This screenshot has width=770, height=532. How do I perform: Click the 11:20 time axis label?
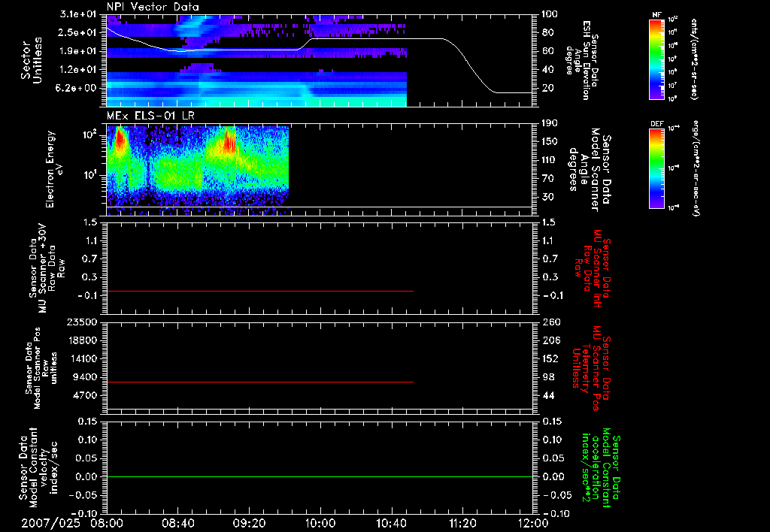(x=462, y=523)
